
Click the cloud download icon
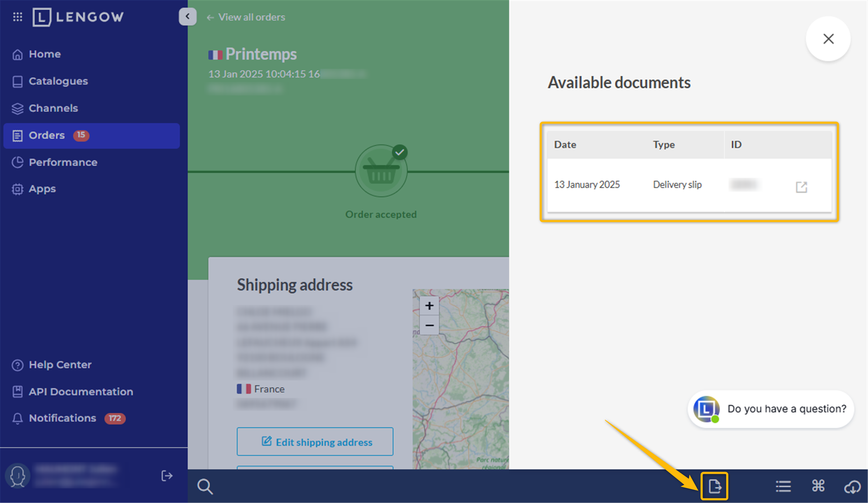852,486
